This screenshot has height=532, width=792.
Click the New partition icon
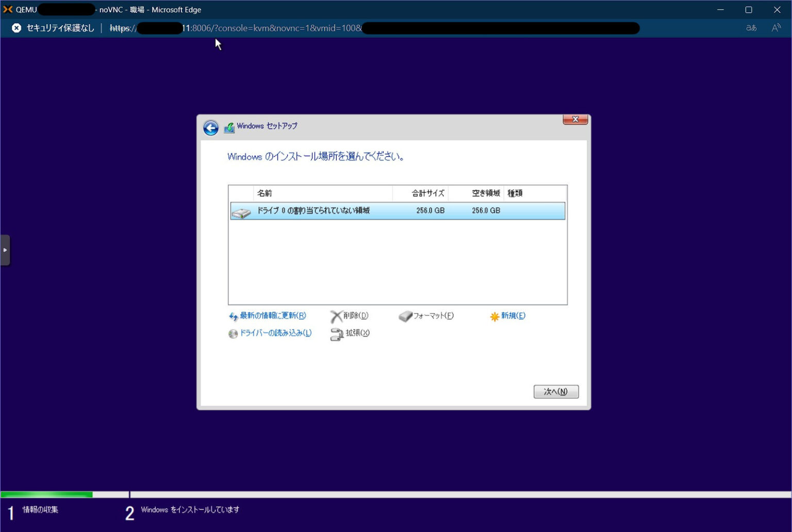click(x=496, y=316)
